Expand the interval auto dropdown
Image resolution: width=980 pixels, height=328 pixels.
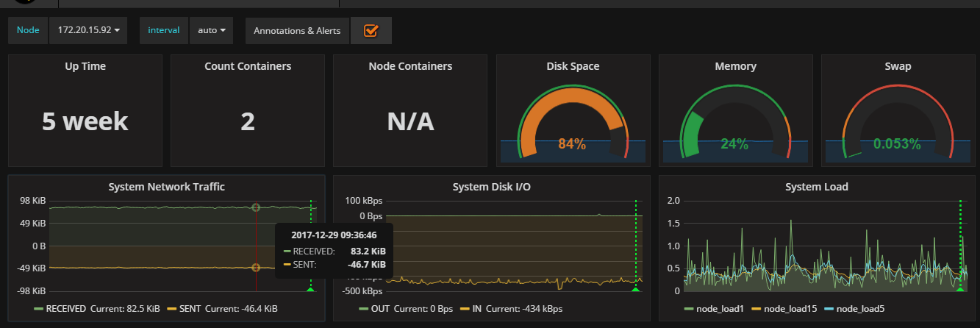(211, 31)
